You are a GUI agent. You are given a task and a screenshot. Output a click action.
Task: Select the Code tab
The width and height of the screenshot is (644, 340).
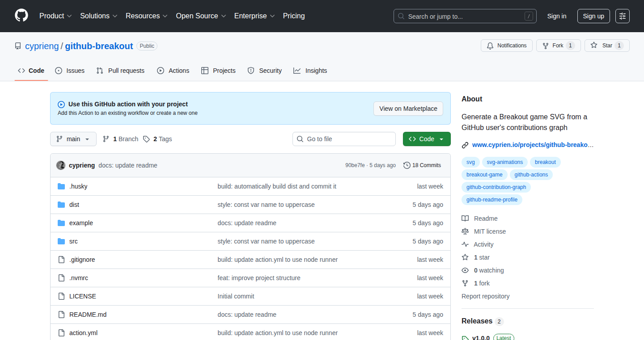tap(31, 71)
